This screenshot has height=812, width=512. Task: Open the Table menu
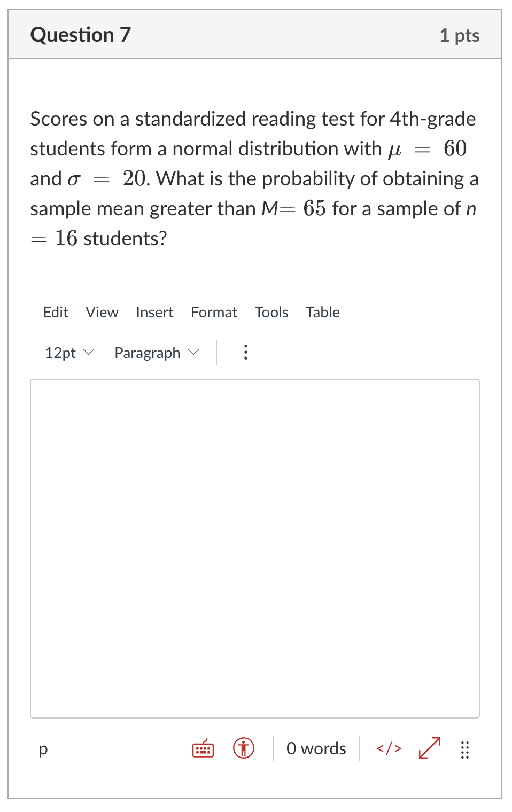[x=322, y=312]
